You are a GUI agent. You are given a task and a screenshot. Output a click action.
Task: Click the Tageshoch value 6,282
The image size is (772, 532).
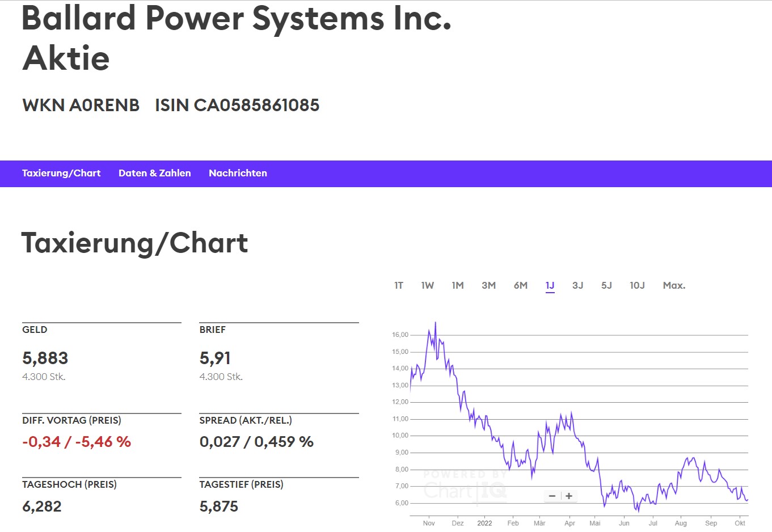42,506
